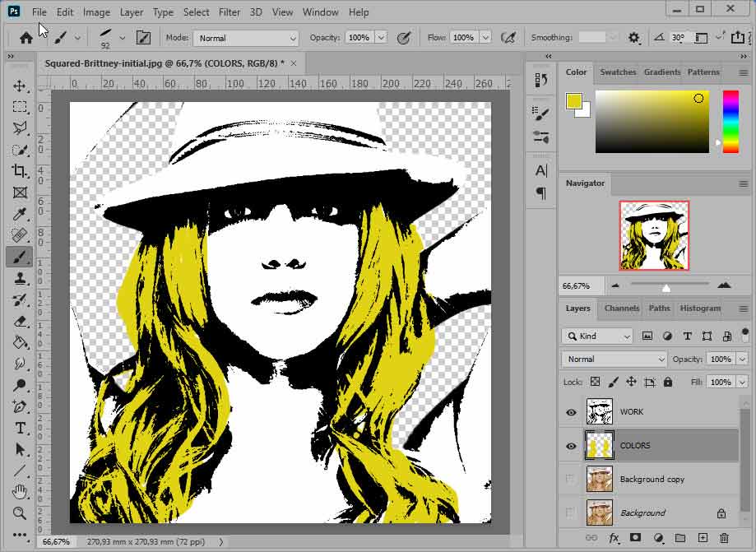Click the foreground color swatch

pyautogui.click(x=573, y=100)
